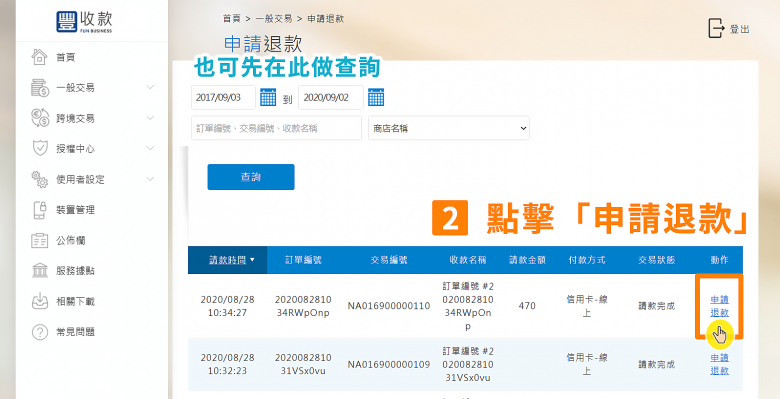The height and width of the screenshot is (399, 780).
Task: Click the 交易編號 column header
Action: 389,260
